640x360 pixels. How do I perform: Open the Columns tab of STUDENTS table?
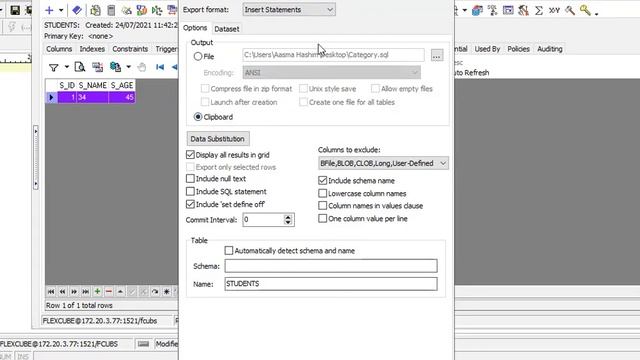point(59,49)
